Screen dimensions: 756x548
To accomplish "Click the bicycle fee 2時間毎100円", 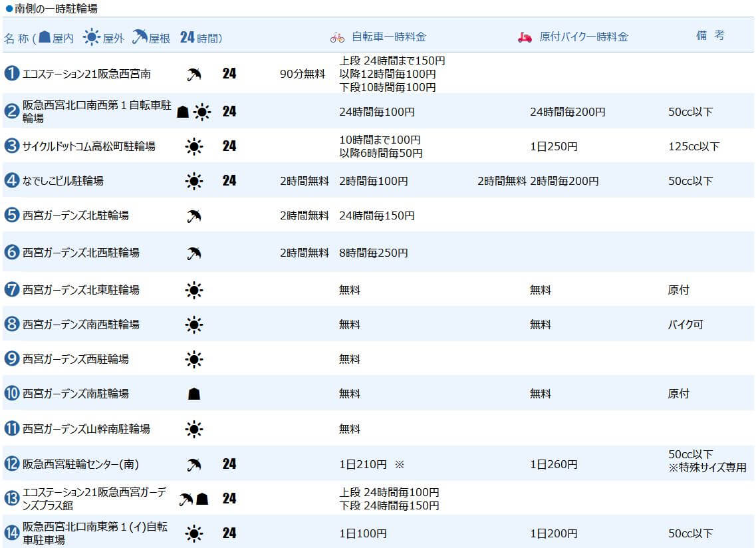I will [x=373, y=181].
